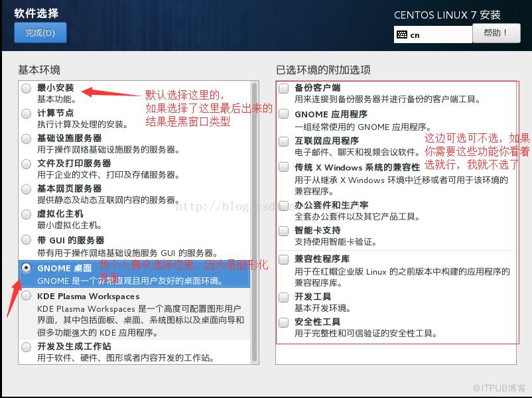The height and width of the screenshot is (398, 532).
Task: Click the 完成(D) done button
Action: click(x=40, y=33)
